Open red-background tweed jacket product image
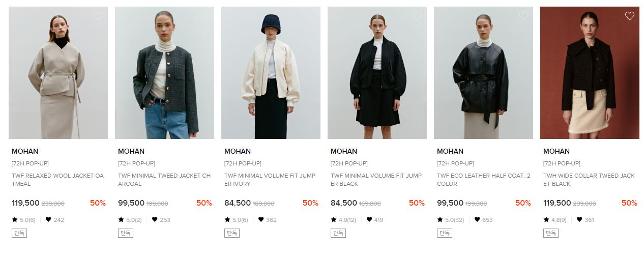Screen dimensions: 644x254 tap(590, 73)
